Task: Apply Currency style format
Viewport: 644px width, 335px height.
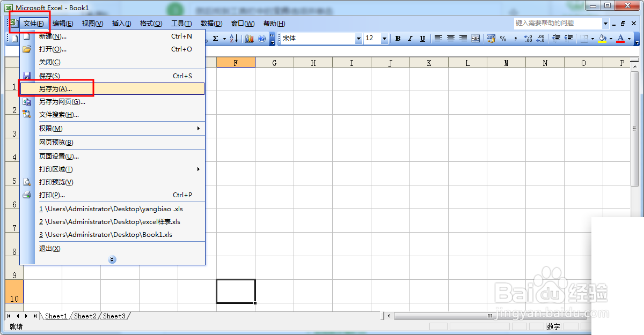Action: point(491,39)
